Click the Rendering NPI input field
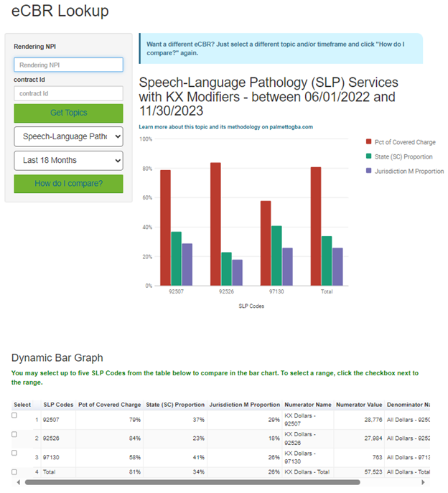This screenshot has height=493, width=448. 68,65
